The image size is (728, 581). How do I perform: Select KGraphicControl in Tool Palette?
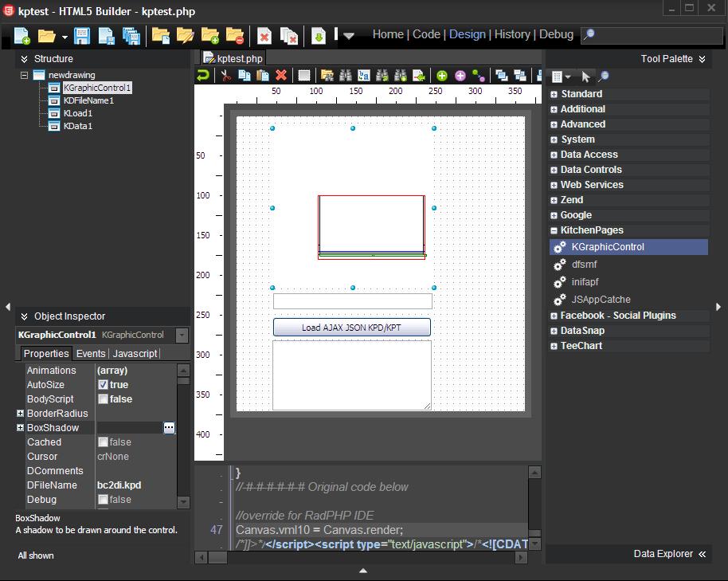(x=628, y=247)
